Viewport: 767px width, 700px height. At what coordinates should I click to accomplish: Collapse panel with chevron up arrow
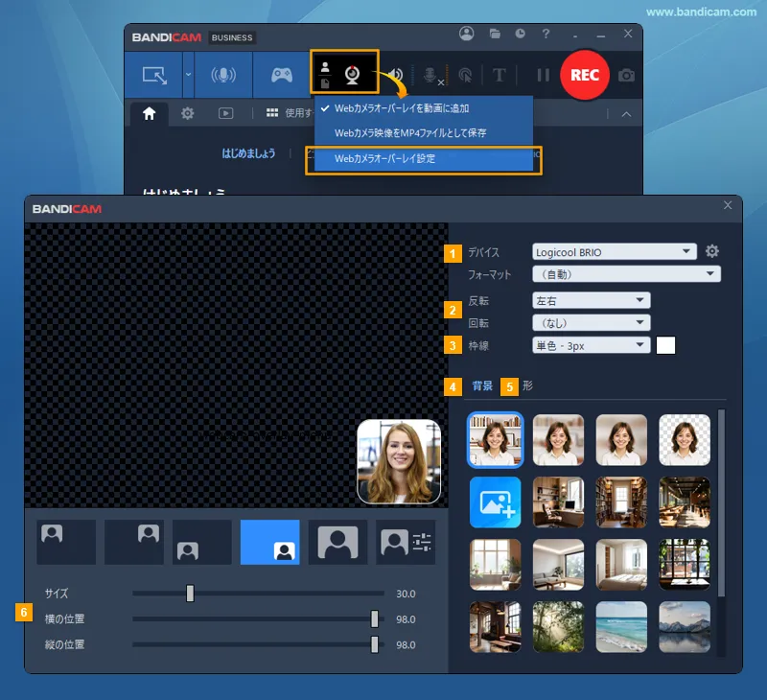click(626, 114)
